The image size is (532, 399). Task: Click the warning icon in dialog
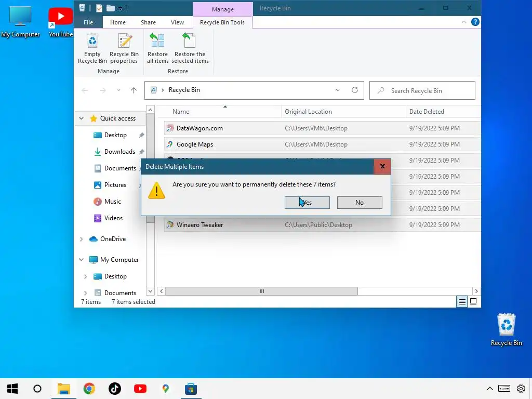coord(156,190)
